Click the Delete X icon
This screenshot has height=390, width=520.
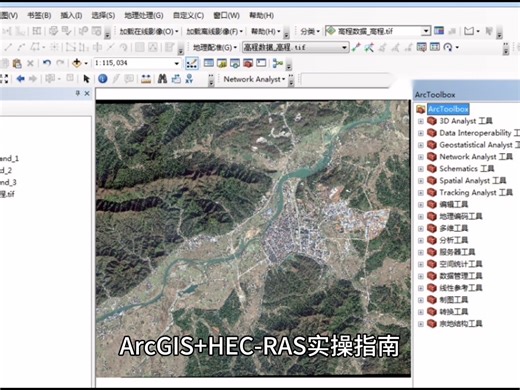[x=30, y=63]
